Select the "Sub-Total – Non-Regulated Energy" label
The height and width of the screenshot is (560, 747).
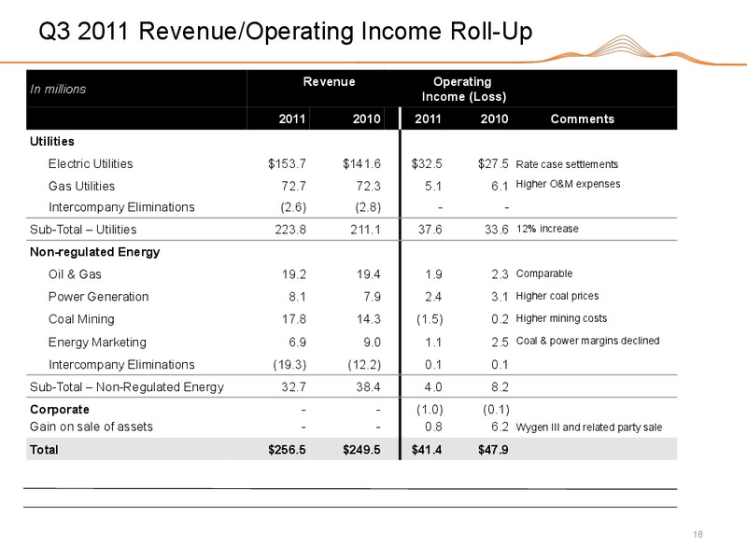(127, 387)
